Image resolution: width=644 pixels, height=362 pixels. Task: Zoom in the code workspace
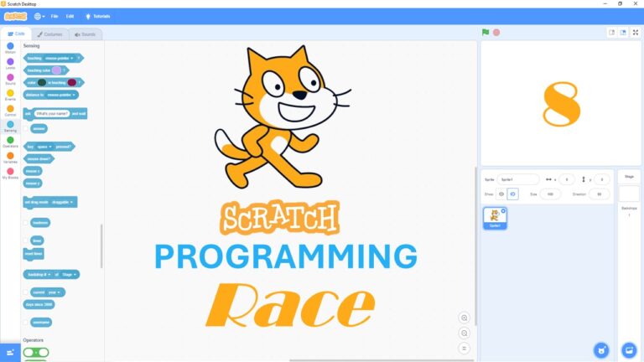coord(464,318)
